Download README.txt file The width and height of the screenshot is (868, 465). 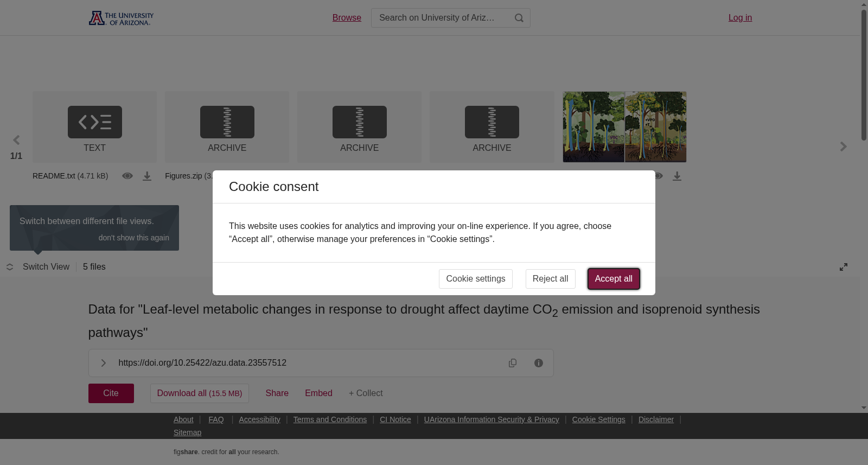tap(147, 176)
